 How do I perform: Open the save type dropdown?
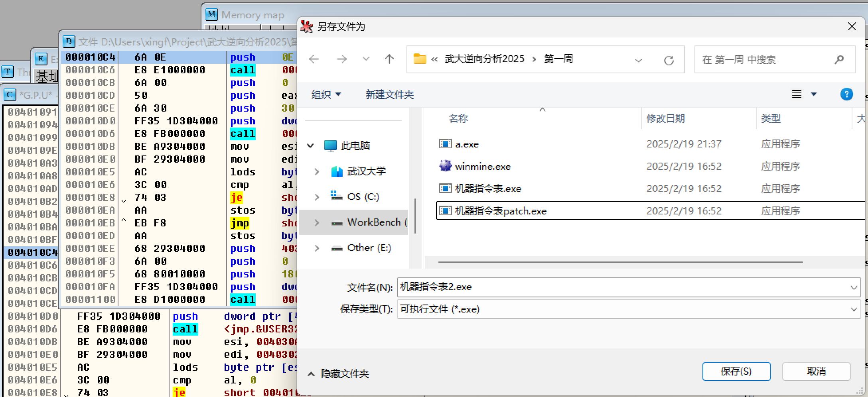pyautogui.click(x=854, y=309)
